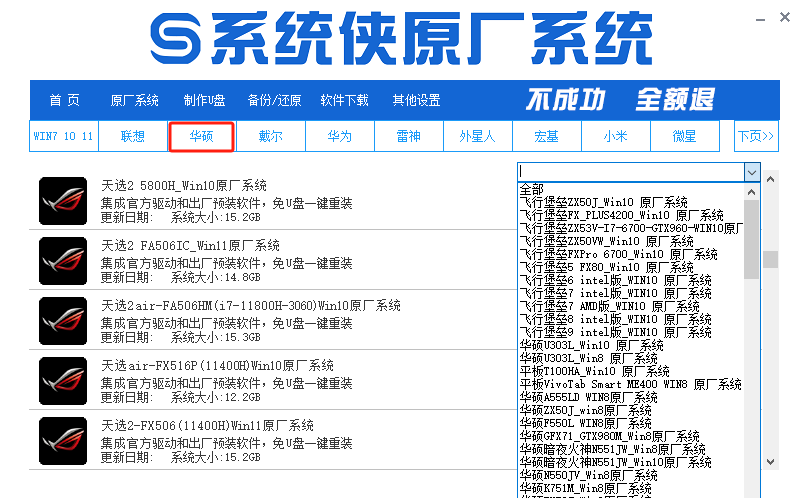Open the 制作U盘 tab

click(205, 100)
